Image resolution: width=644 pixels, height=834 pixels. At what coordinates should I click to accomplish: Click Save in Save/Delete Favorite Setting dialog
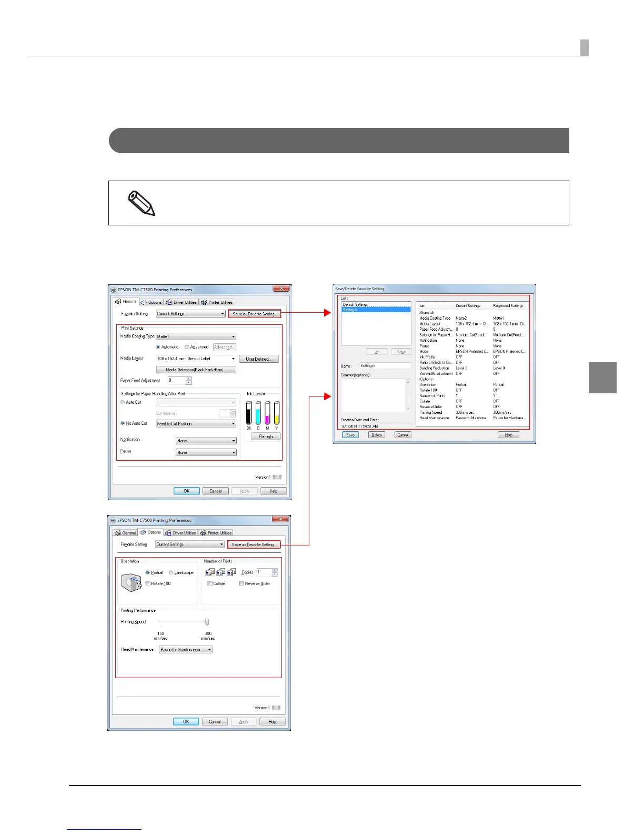tap(350, 435)
